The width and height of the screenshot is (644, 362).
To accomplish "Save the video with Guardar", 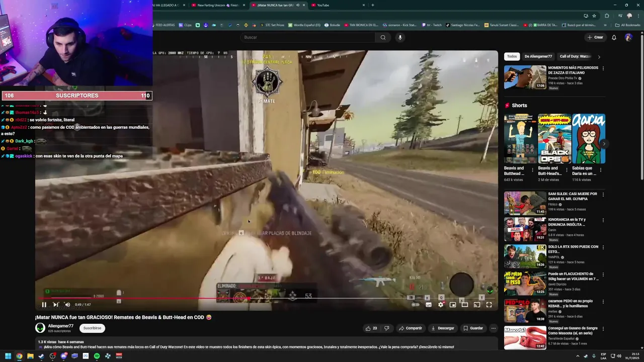I will click(473, 328).
